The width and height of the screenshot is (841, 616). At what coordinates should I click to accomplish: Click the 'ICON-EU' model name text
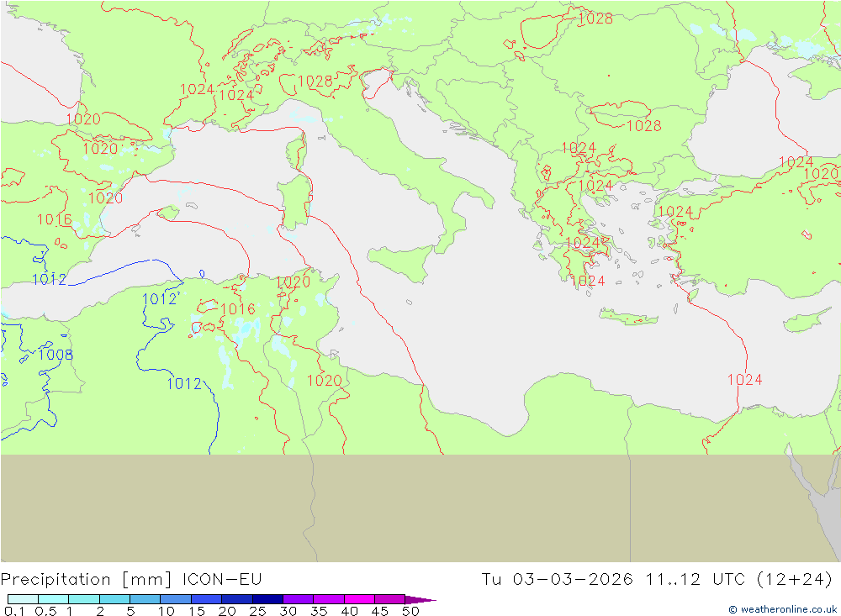point(222,580)
